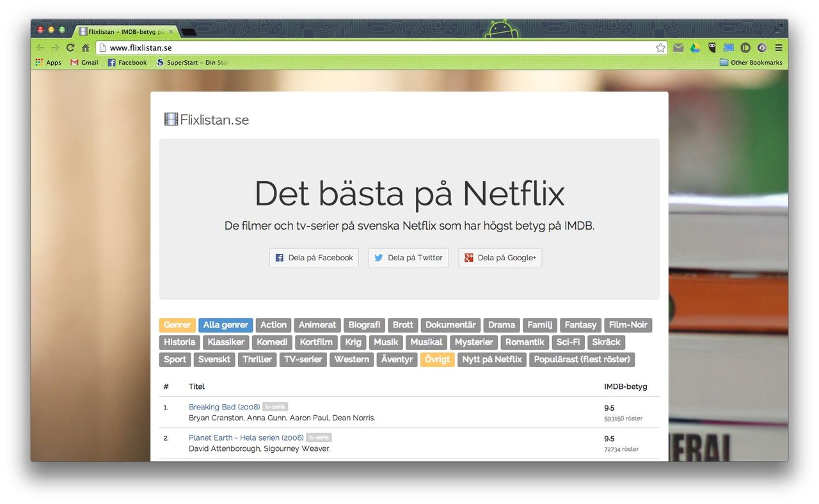Open the mail extension icon in the toolbar
Screen dimensions: 819x504
pyautogui.click(x=678, y=47)
